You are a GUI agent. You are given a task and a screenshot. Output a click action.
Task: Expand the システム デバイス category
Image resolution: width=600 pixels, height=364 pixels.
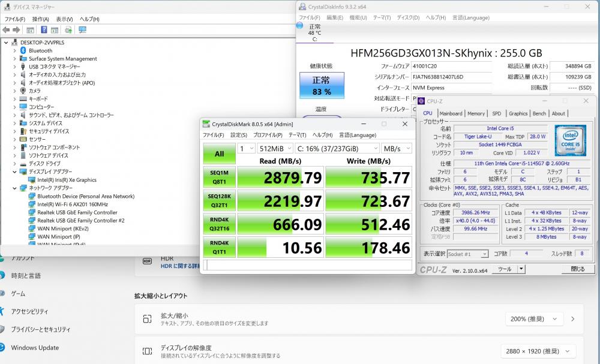click(14, 123)
